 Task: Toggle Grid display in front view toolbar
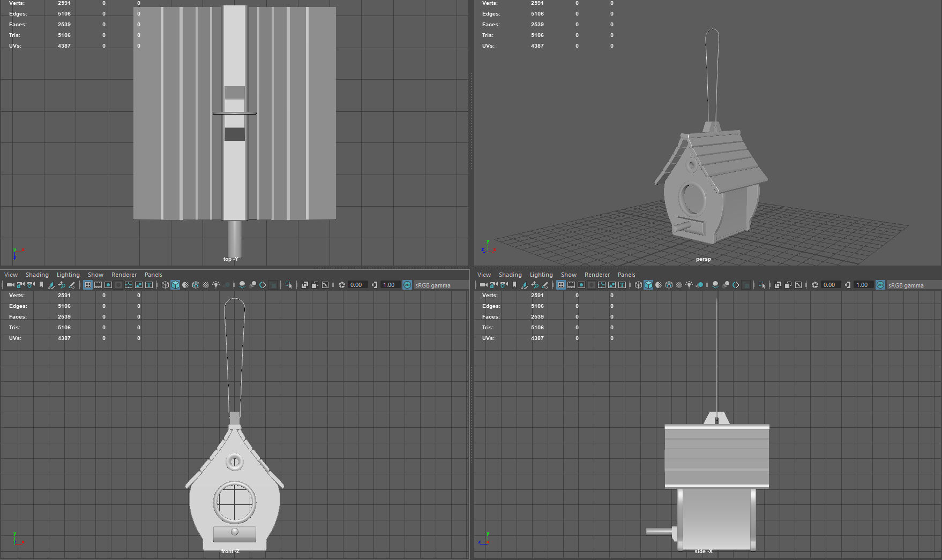[x=88, y=285]
